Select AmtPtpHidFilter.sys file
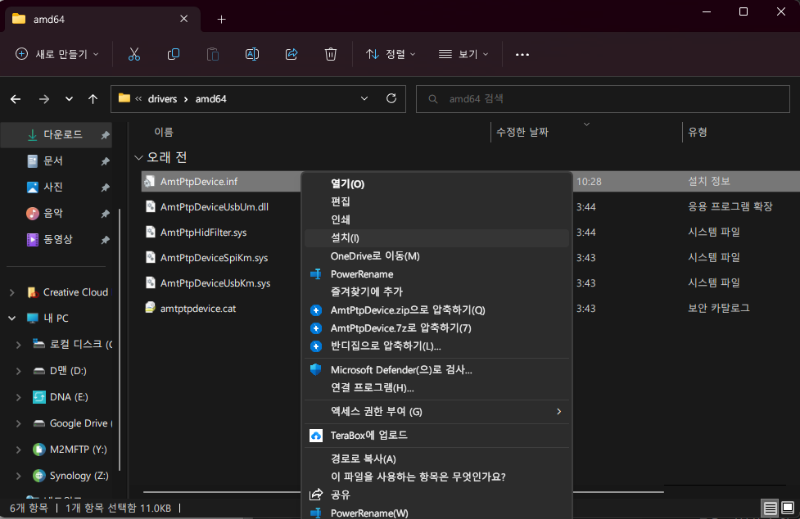Viewport: 800px width, 519px height. click(x=203, y=232)
